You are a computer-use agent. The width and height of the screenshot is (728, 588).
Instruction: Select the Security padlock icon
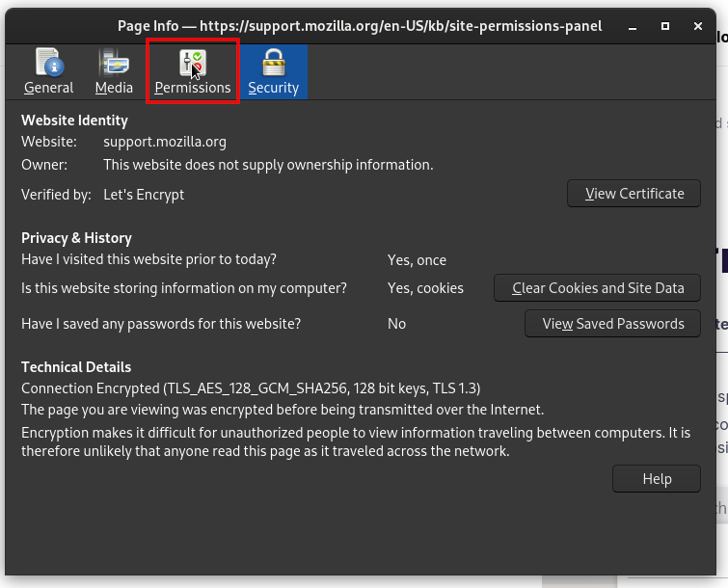point(274,63)
